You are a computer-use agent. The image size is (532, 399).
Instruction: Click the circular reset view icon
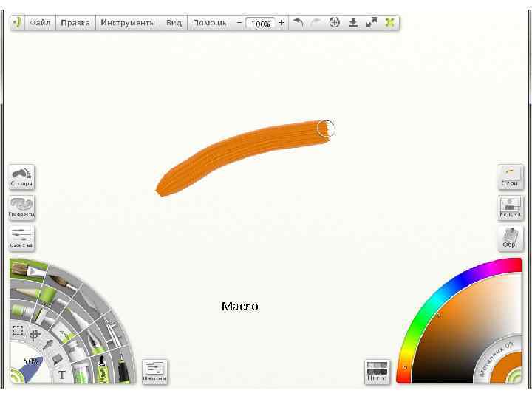pos(335,23)
